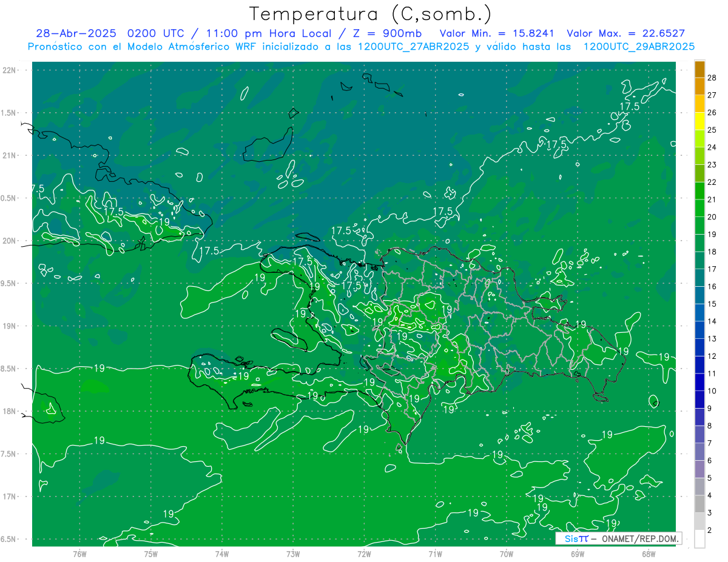
Task: Click the '69W' longitude axis label
Action: pos(578,554)
